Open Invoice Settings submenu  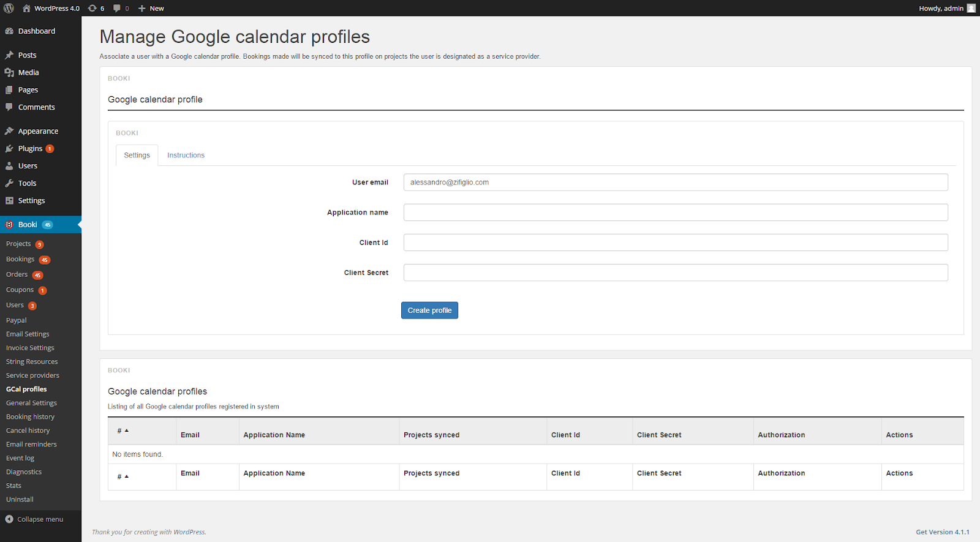click(x=30, y=348)
